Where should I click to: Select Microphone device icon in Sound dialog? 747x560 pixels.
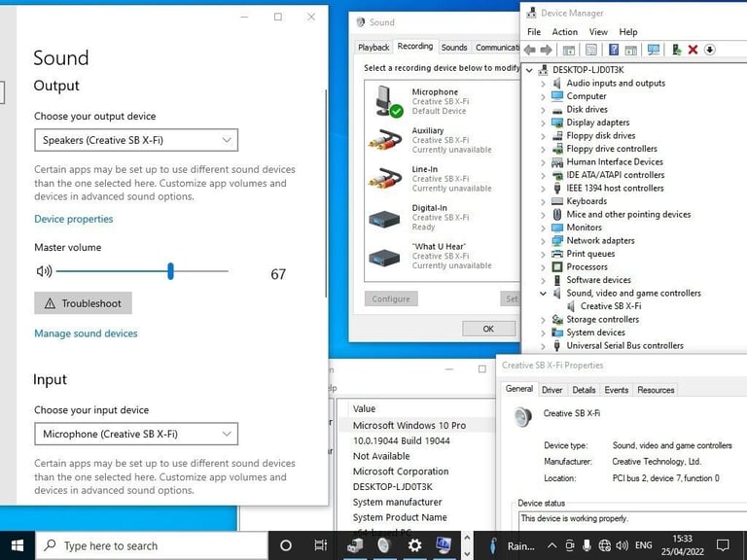(388, 101)
